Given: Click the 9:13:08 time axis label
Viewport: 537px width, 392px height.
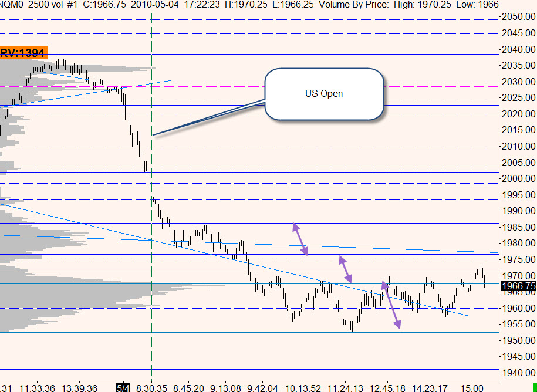Looking at the screenshot, I should (226, 388).
